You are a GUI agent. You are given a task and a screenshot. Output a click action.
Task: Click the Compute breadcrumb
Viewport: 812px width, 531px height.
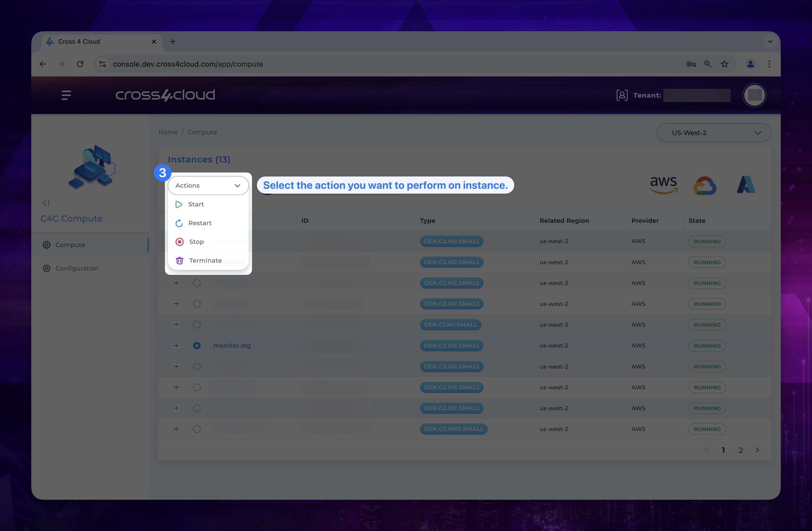[202, 132]
